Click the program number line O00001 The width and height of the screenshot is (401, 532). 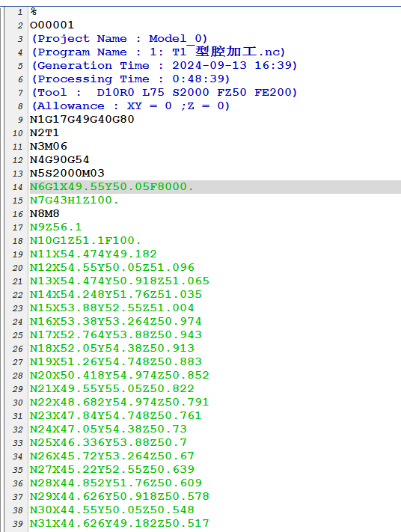coord(52,25)
